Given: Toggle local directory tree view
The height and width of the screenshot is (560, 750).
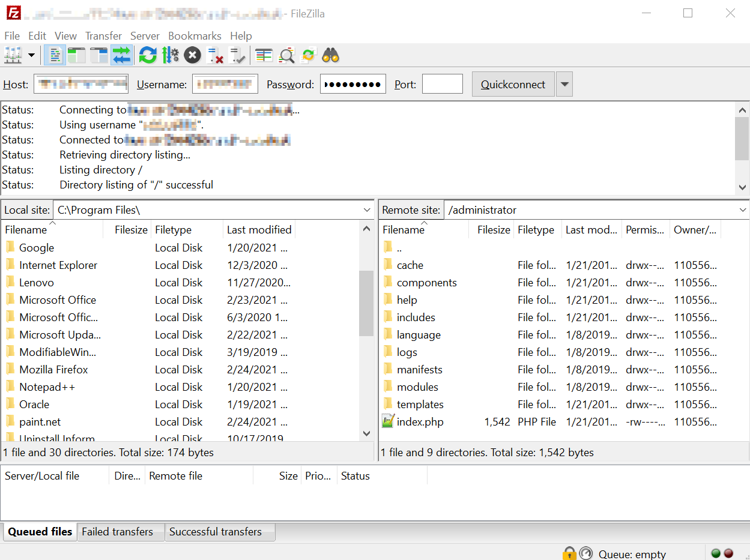Looking at the screenshot, I should [x=77, y=56].
